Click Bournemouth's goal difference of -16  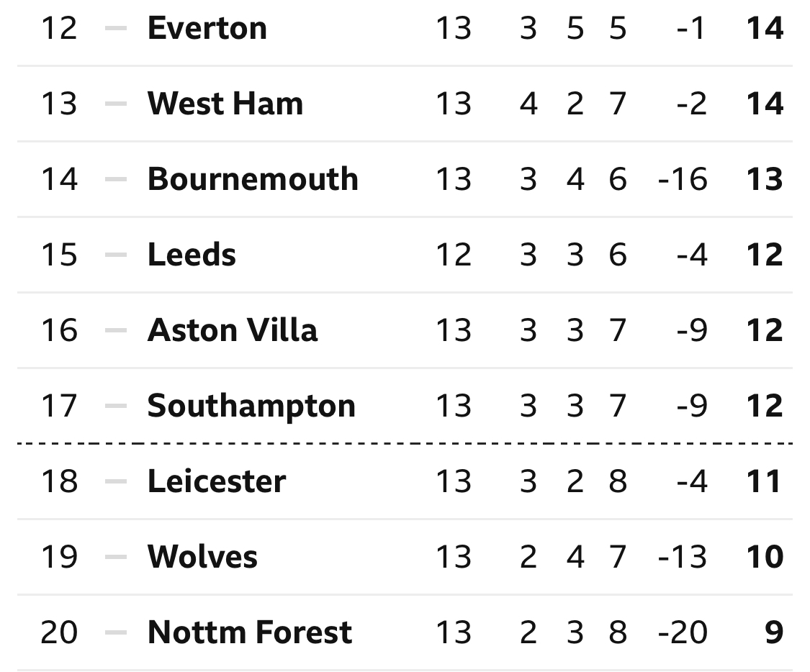coord(683,179)
